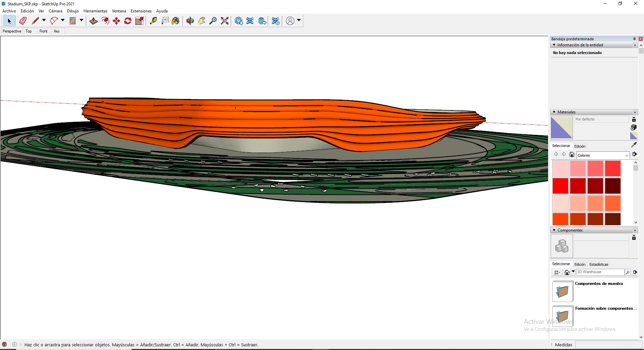Viewport: 644px width, 350px height.
Task: Choose the Move tool
Action: 116,21
